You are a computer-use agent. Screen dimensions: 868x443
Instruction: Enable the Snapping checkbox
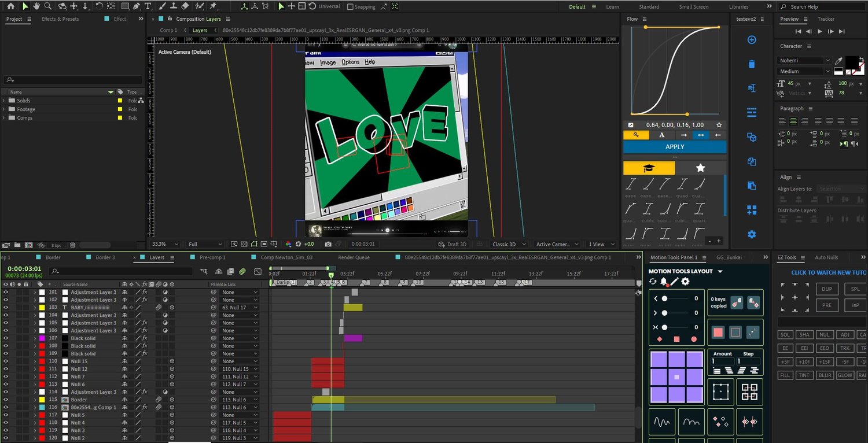(350, 7)
